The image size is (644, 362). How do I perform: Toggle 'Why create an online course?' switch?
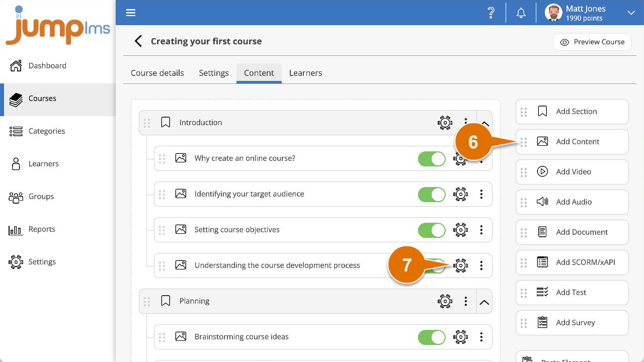click(432, 159)
